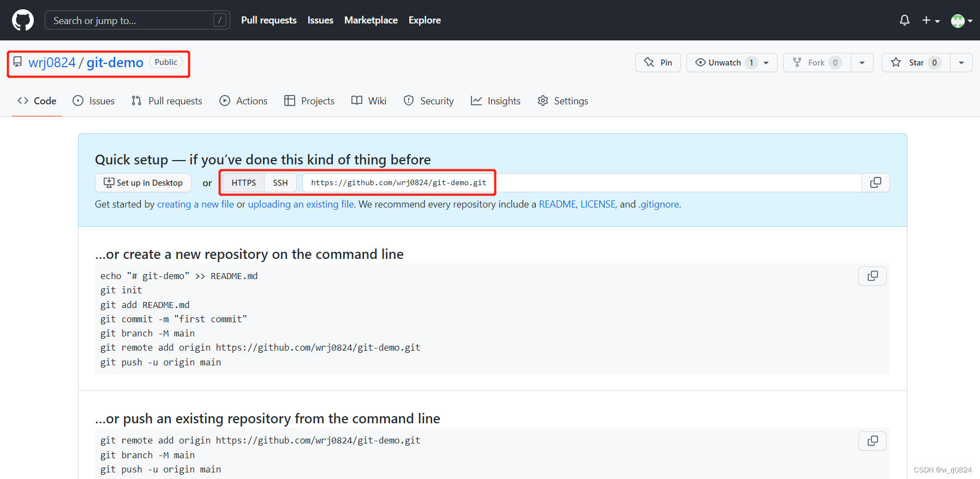The width and height of the screenshot is (980, 479).
Task: Expand the Star lists dropdown arrow
Action: 961,63
